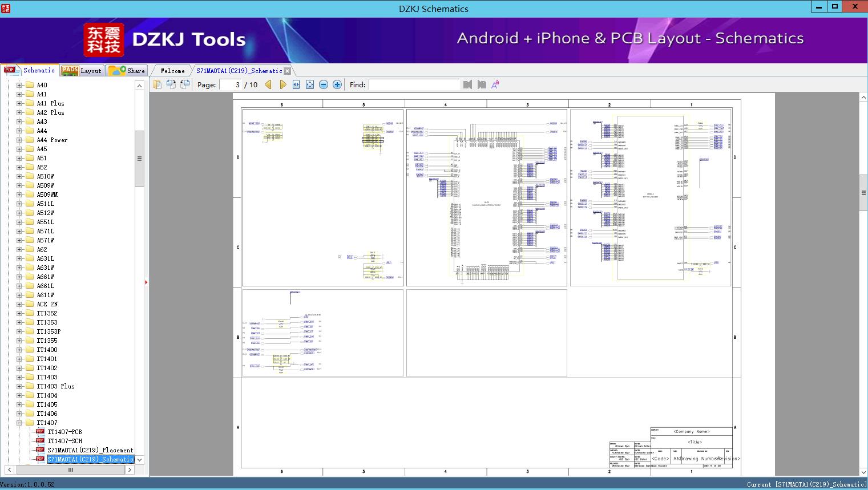Click document viewer vertical scrollbar thumb

click(863, 193)
